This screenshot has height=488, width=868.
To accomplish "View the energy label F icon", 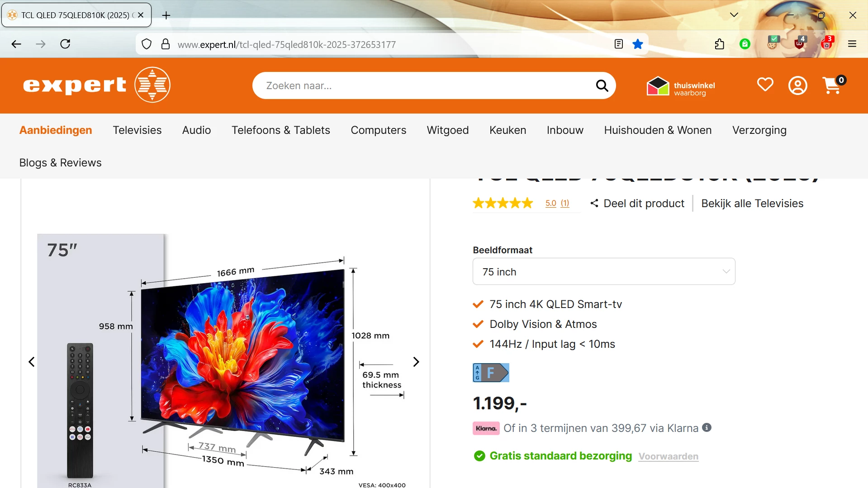I will [x=491, y=373].
